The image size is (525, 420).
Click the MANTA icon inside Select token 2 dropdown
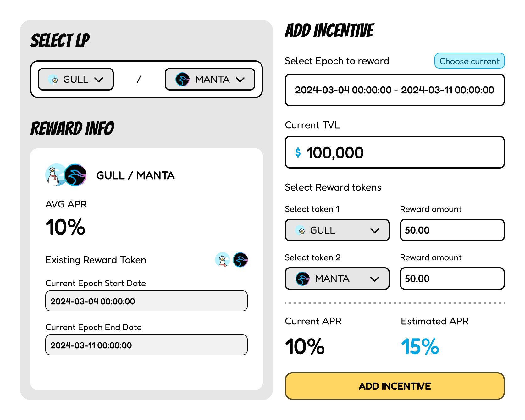302,279
